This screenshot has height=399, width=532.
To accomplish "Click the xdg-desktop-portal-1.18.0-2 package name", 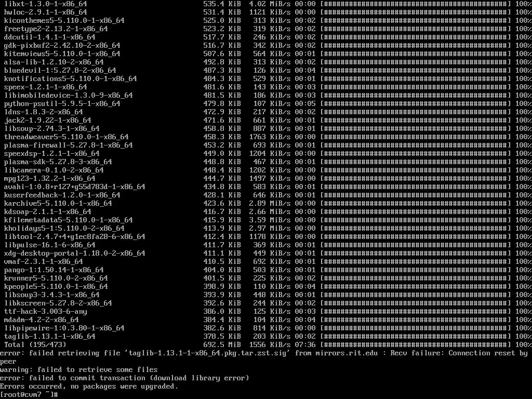I will coord(75,254).
